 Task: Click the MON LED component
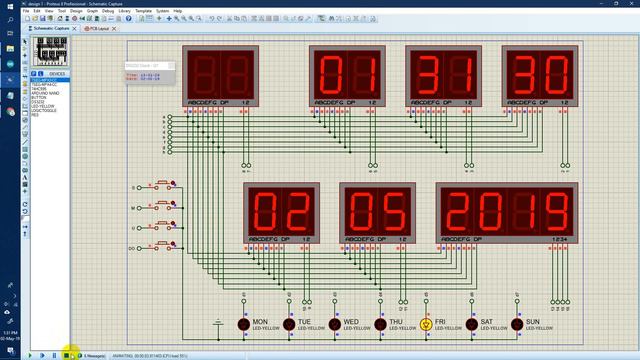click(244, 324)
